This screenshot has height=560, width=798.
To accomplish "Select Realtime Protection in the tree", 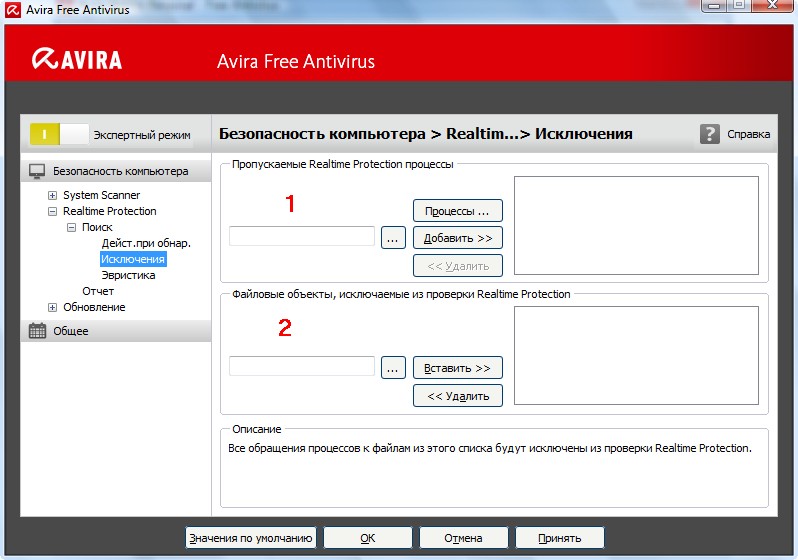I will [x=109, y=211].
